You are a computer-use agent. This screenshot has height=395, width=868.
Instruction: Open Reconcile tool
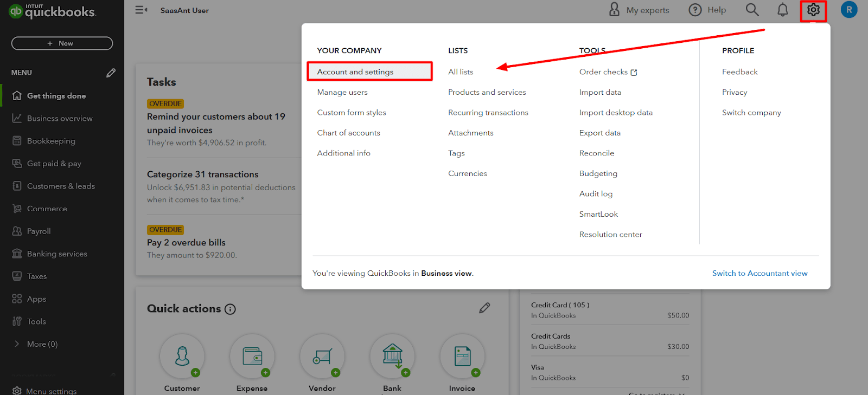597,153
